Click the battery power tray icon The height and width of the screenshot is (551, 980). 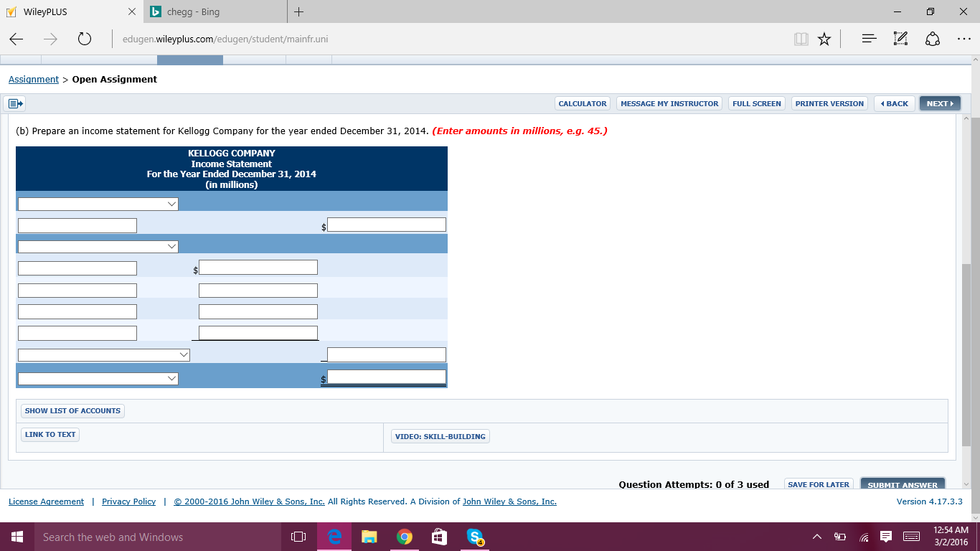[840, 537]
